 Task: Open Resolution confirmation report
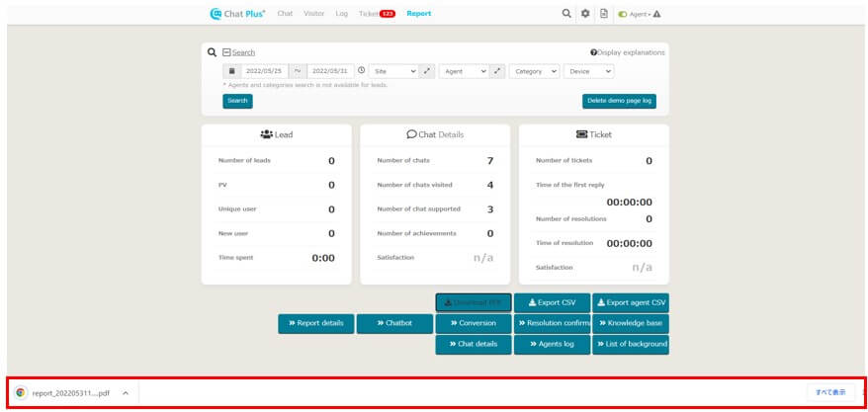pos(552,323)
